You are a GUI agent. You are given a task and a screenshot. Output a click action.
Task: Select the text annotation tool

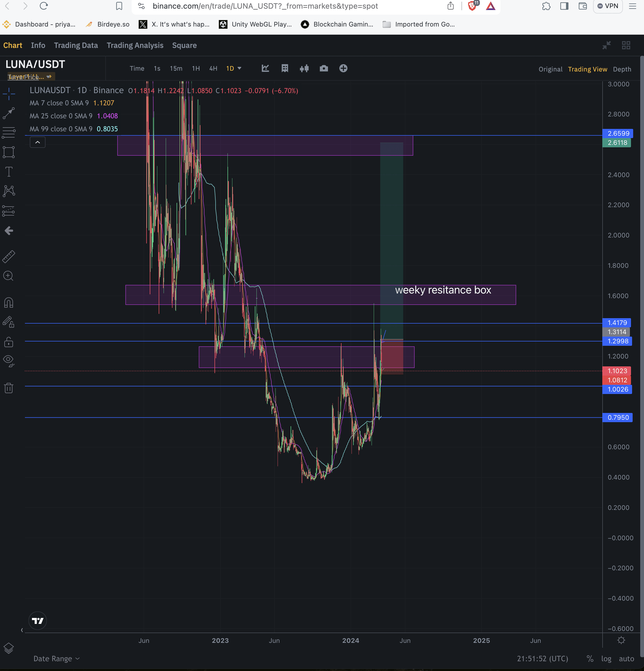coord(9,171)
